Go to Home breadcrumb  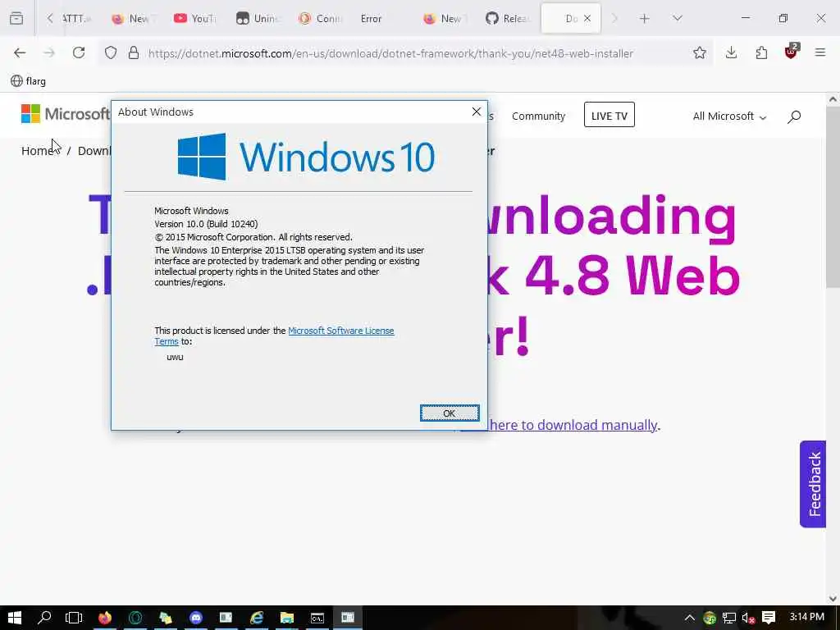tap(37, 151)
